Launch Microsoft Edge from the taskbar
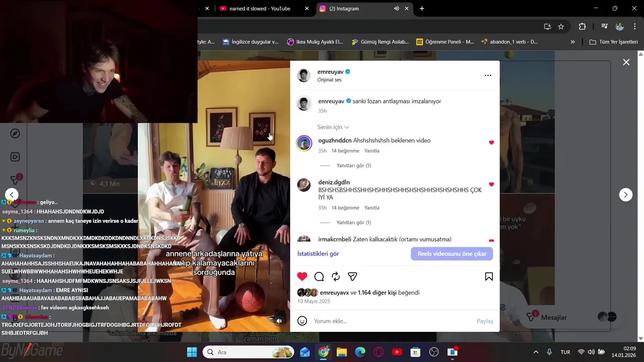Viewport: 644px width, 362px height. [x=360, y=352]
